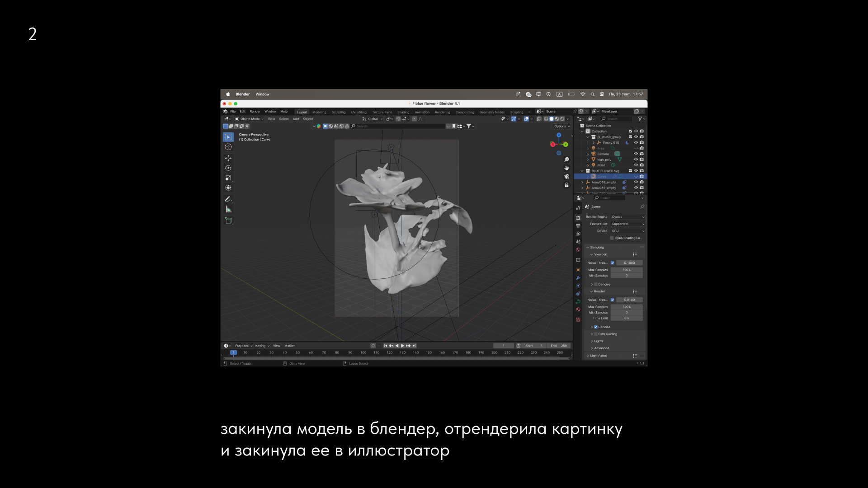The image size is (868, 488).
Task: Toggle camera view icon in viewport
Action: (x=566, y=177)
